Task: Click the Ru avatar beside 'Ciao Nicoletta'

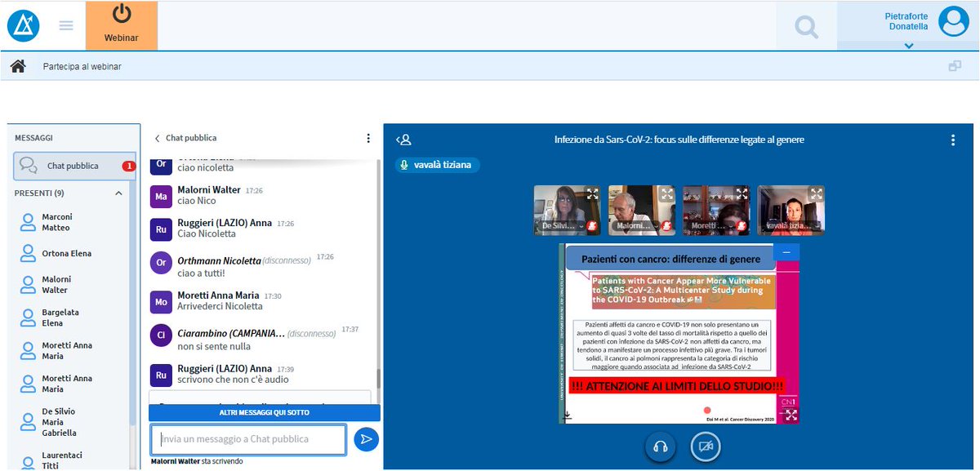Action: [x=162, y=229]
